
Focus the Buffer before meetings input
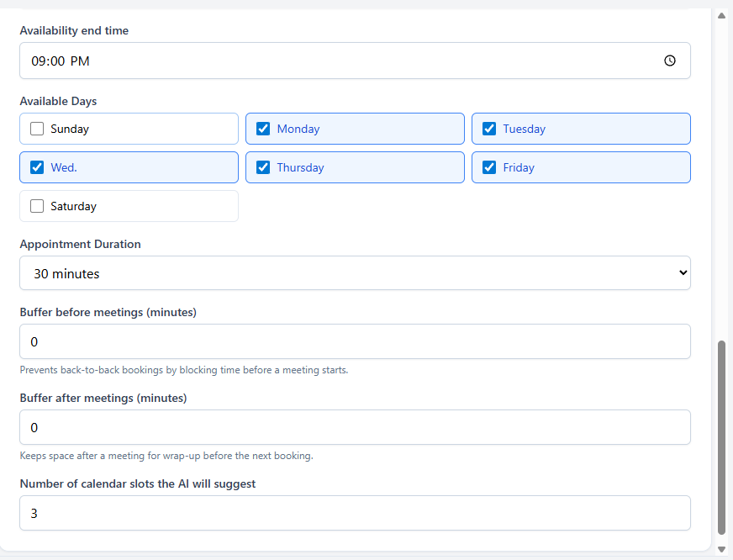355,342
